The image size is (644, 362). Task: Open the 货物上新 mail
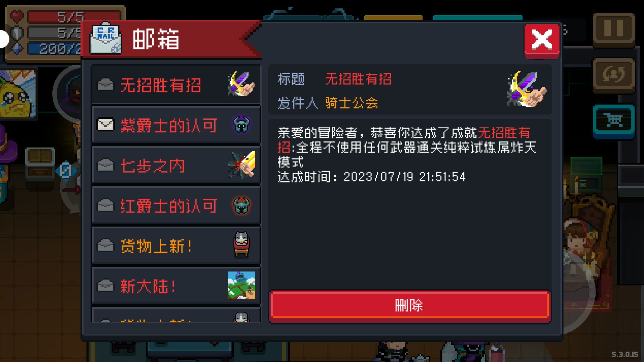point(176,245)
